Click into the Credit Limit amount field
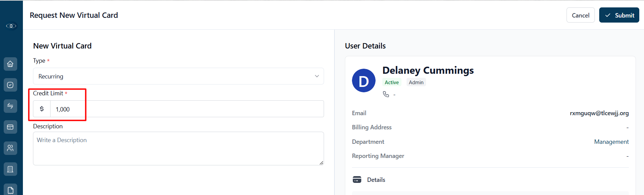This screenshot has width=644, height=195. tap(187, 109)
